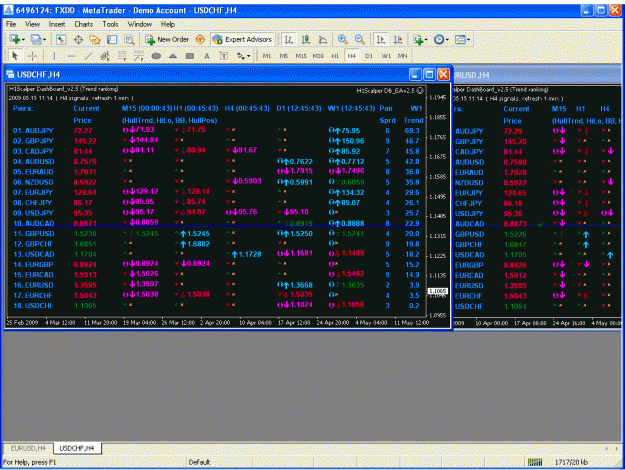Screen dimensions: 625x470
Task: Select the Cursor arrow tool
Action: [15, 56]
